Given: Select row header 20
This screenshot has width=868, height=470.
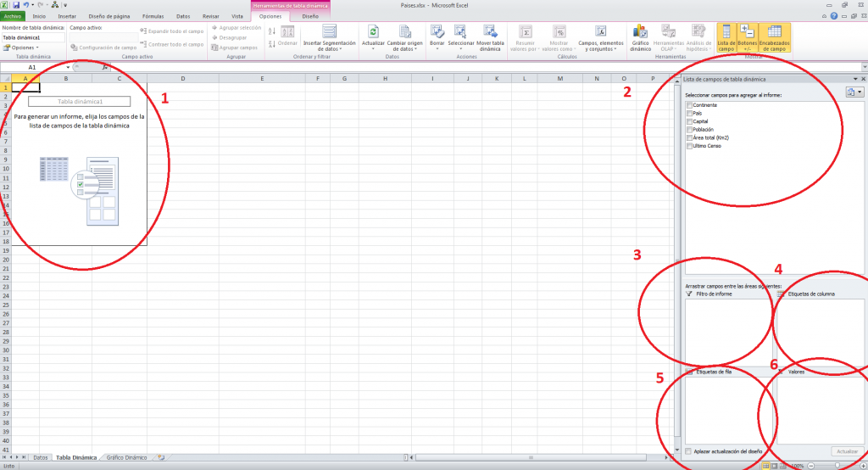Looking at the screenshot, I should tap(6, 260).
